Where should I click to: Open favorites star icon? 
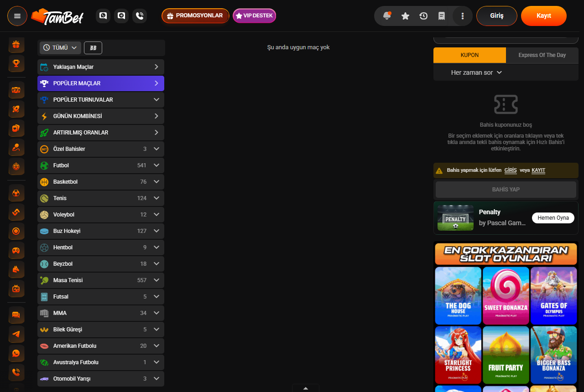coord(405,16)
